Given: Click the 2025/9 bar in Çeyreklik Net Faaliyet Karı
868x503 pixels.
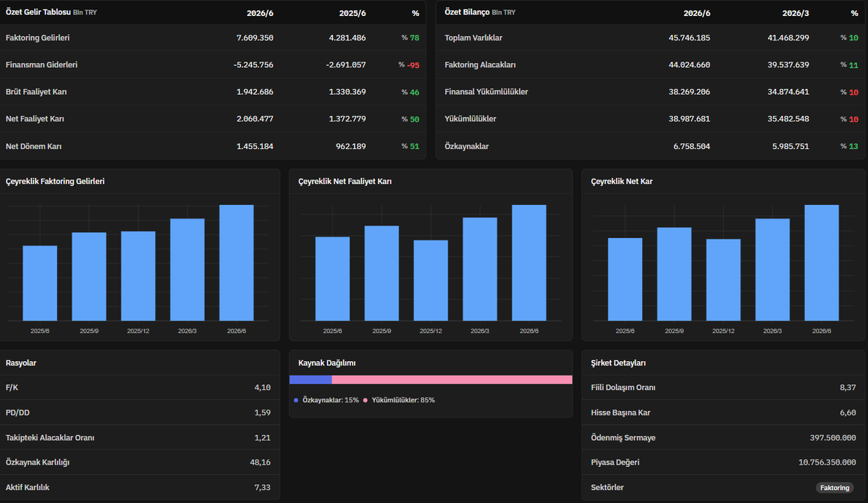Looking at the screenshot, I should tap(382, 273).
